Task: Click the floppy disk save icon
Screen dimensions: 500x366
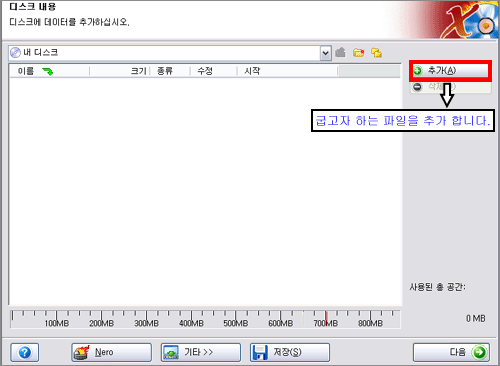Action: (x=260, y=352)
